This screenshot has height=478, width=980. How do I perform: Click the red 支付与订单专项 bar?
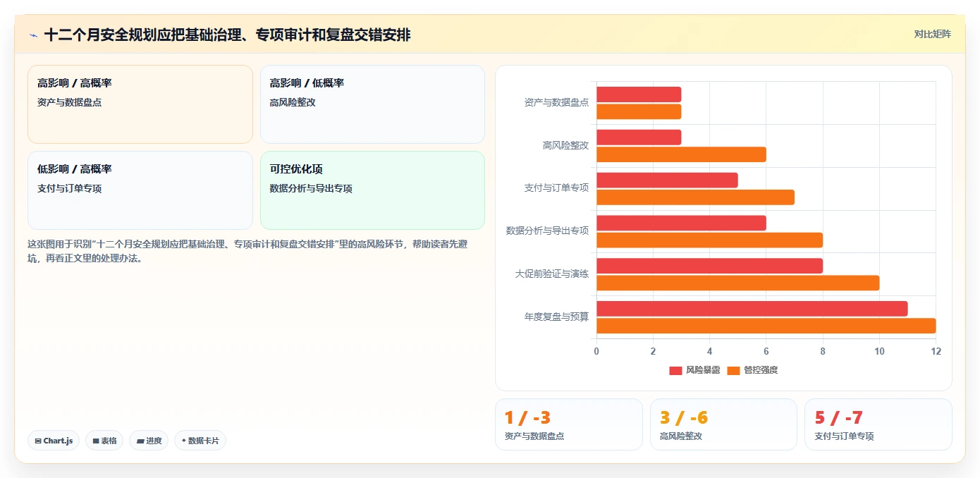[x=667, y=180]
